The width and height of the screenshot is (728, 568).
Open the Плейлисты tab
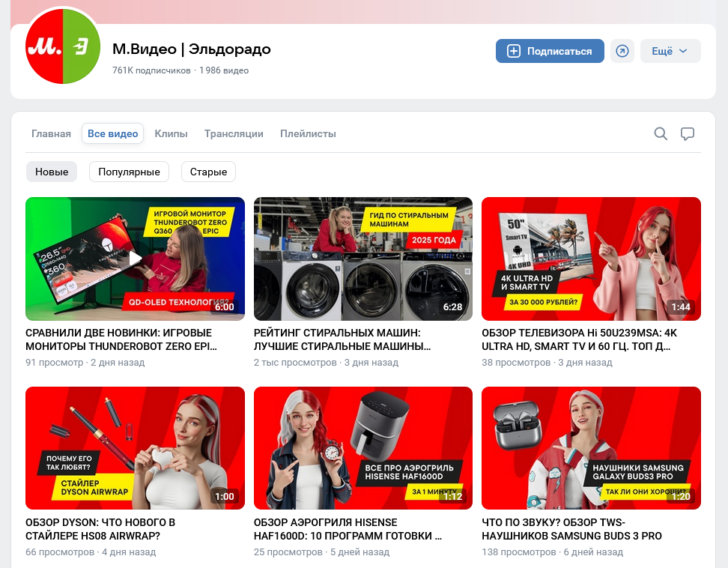click(308, 133)
